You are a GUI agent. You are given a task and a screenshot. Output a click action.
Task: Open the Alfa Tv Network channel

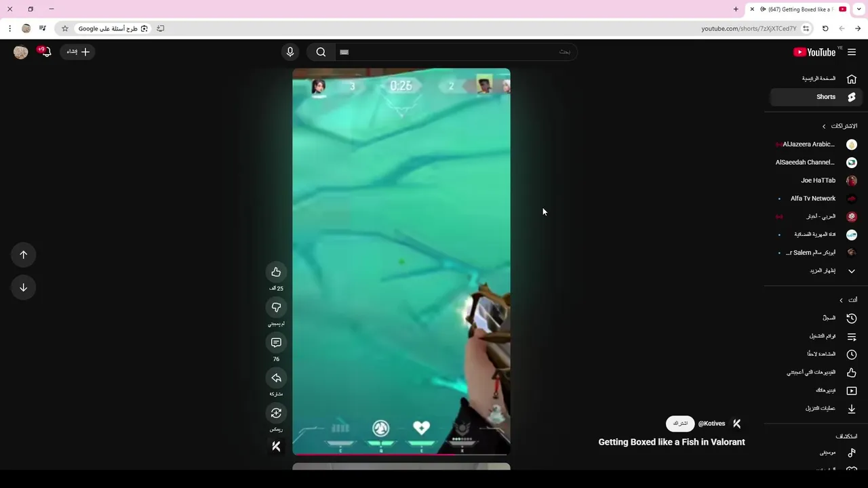point(816,199)
